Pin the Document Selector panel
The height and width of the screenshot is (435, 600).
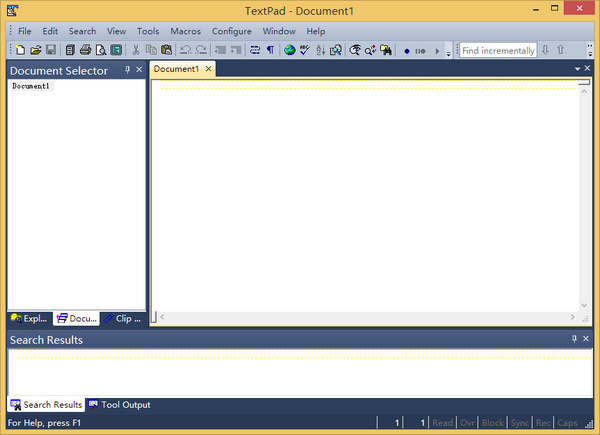click(127, 70)
